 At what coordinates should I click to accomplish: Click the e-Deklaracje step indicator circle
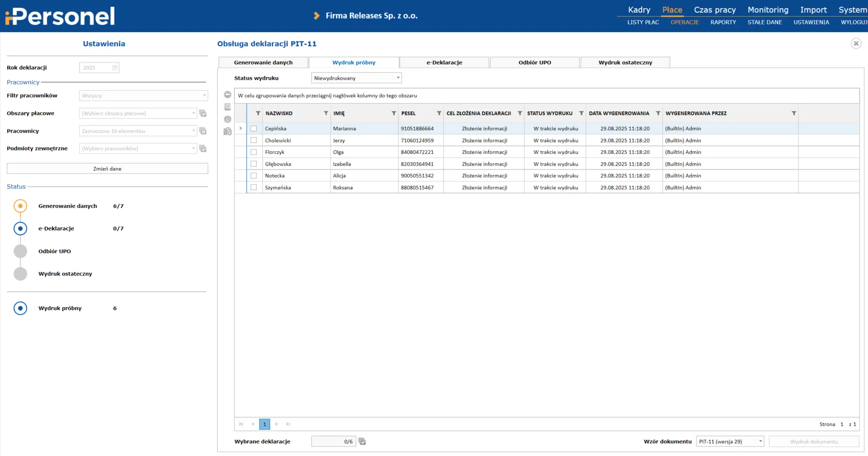pyautogui.click(x=20, y=229)
